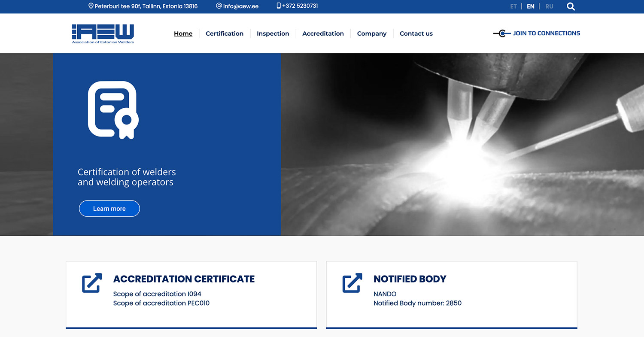This screenshot has width=644, height=337.
Task: Switch language to RU
Action: coord(549,6)
